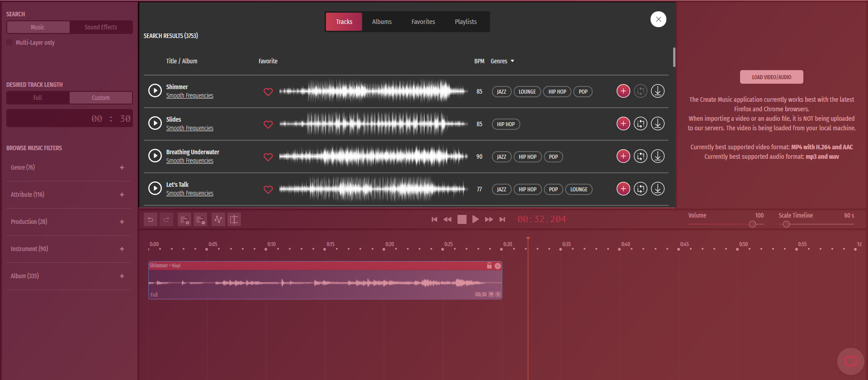The width and height of the screenshot is (868, 380).
Task: Switch search to Sound Effects
Action: [101, 27]
